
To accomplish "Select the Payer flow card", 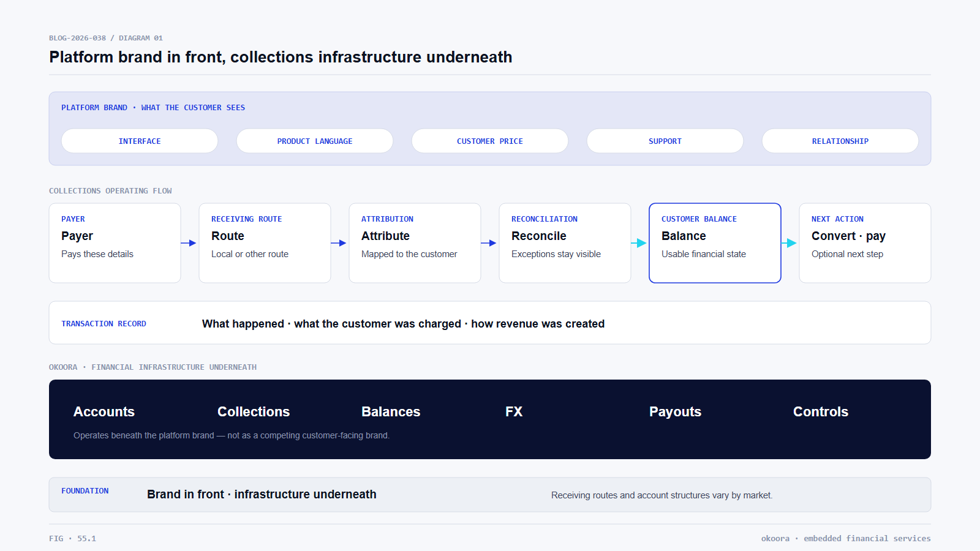I will (x=115, y=243).
